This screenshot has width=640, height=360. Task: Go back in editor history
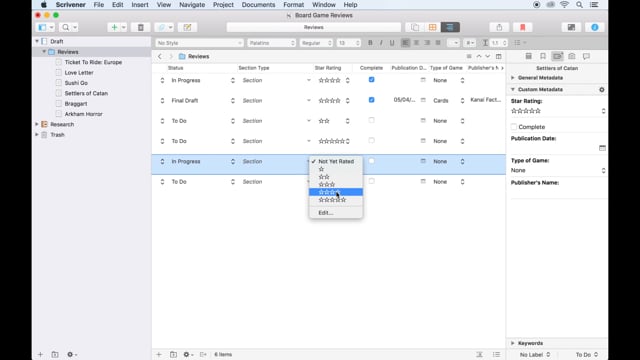click(160, 56)
